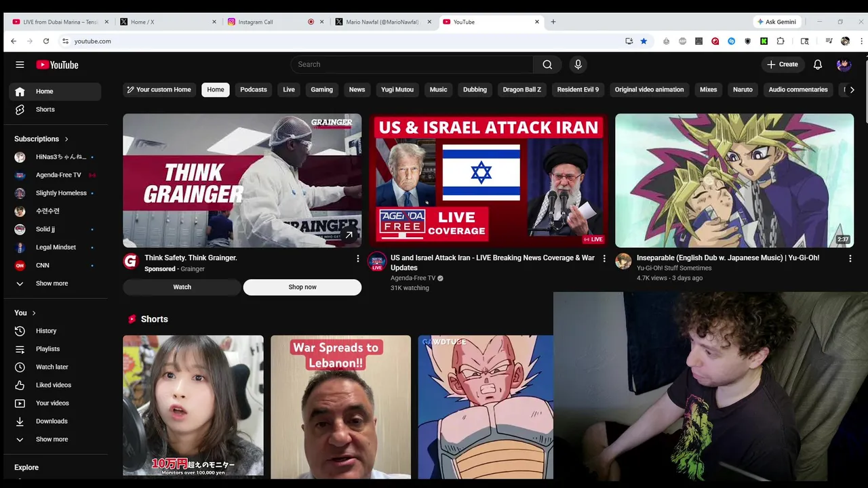Open a new browser tab
Screen dimensions: 868x488
click(x=553, y=22)
